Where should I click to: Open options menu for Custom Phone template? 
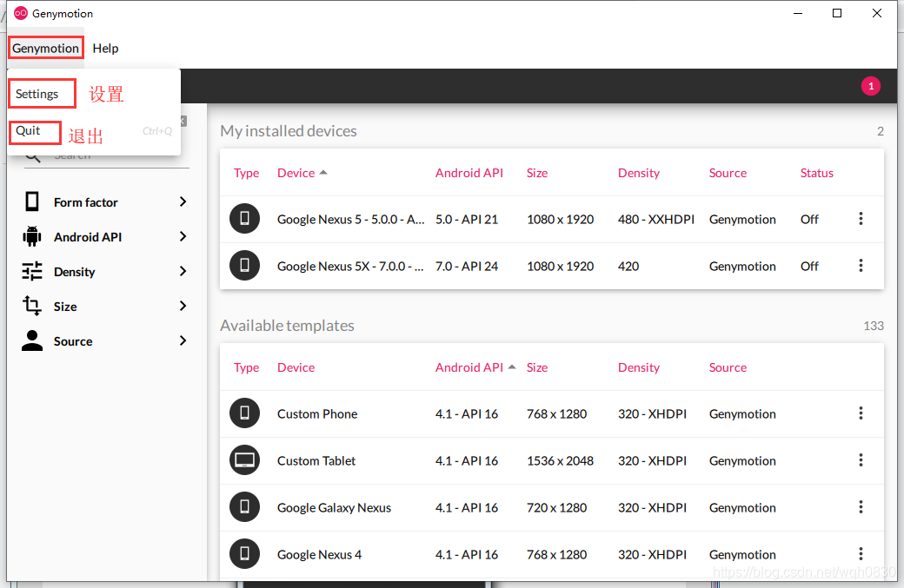[861, 413]
